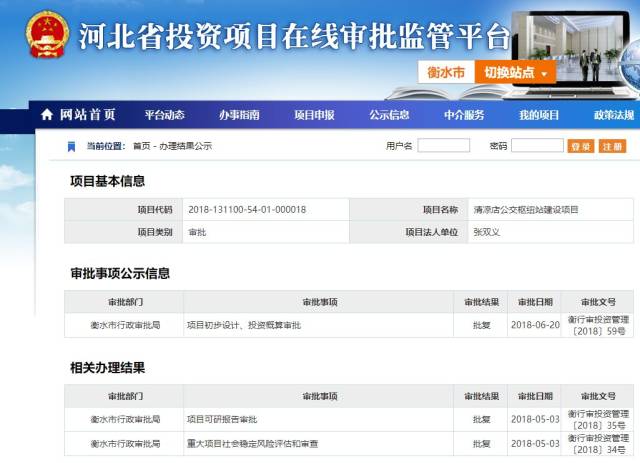Click the home icon beside 网站首页
Screen dimensions: 640x463
(47, 115)
